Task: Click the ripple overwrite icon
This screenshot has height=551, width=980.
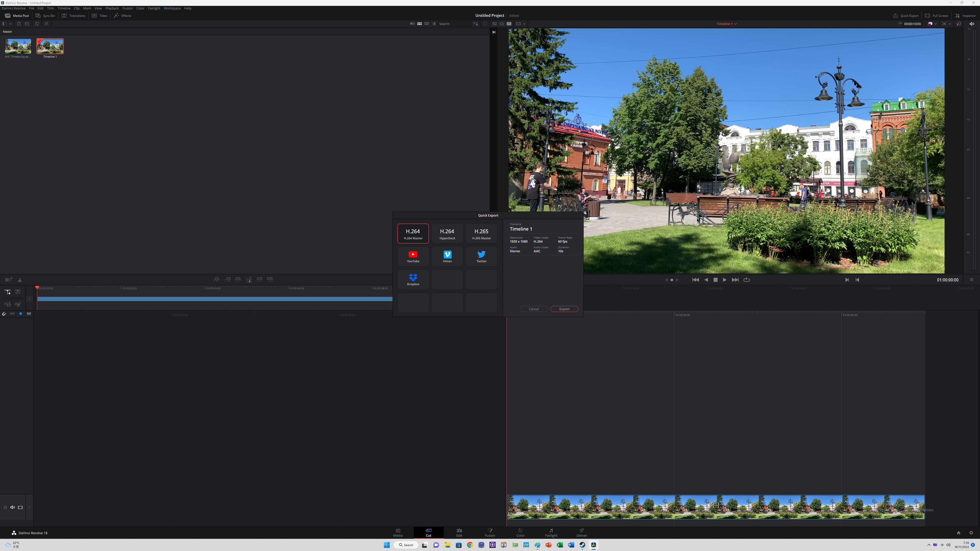Action: tap(238, 280)
